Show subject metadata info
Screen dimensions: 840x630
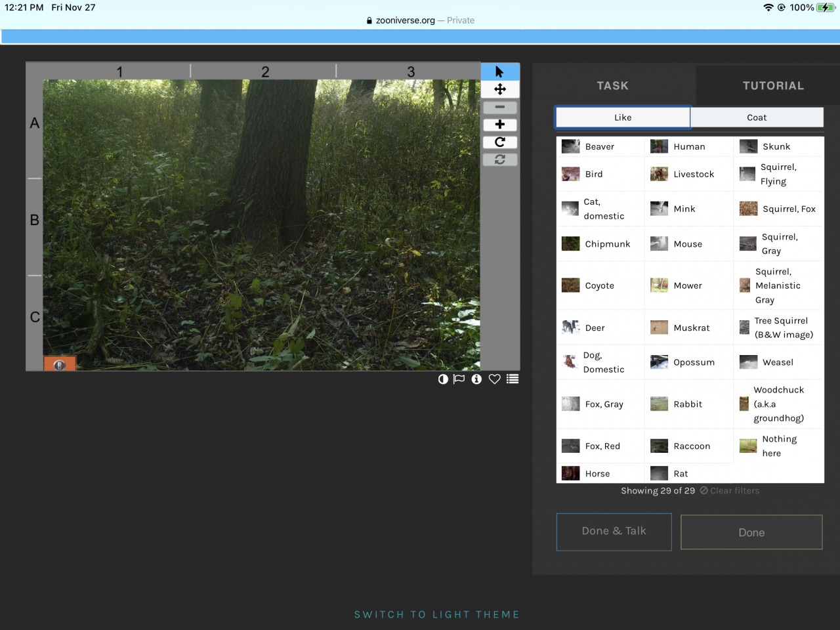476,379
